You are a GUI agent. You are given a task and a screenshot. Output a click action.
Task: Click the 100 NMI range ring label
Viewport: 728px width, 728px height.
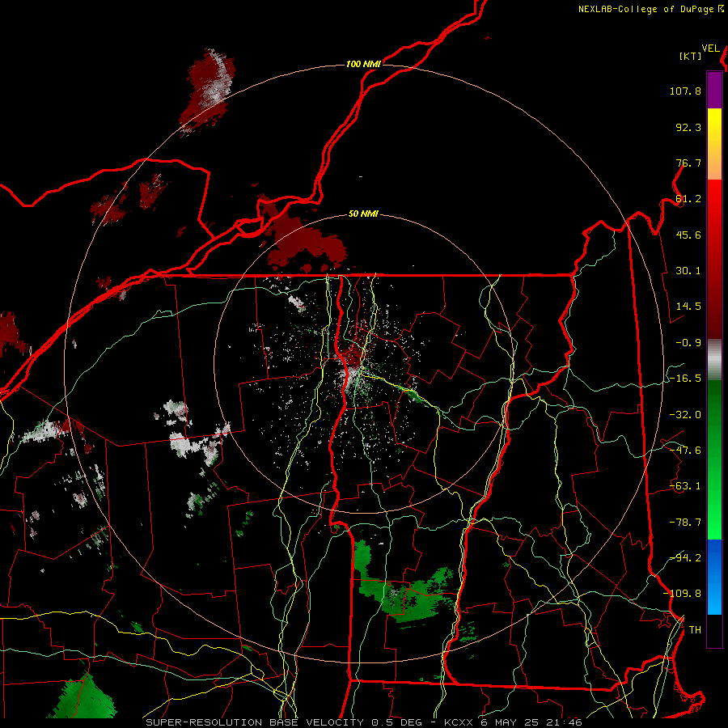pyautogui.click(x=363, y=64)
